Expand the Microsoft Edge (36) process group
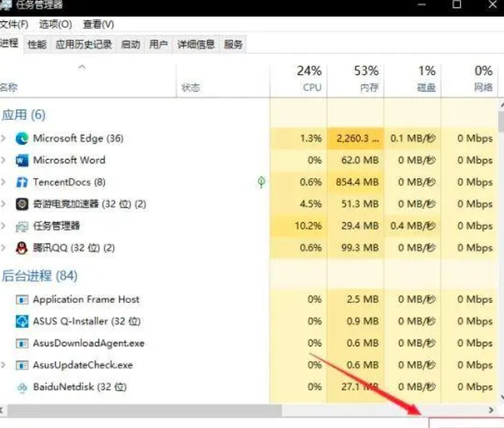504x428 pixels. click(4, 138)
